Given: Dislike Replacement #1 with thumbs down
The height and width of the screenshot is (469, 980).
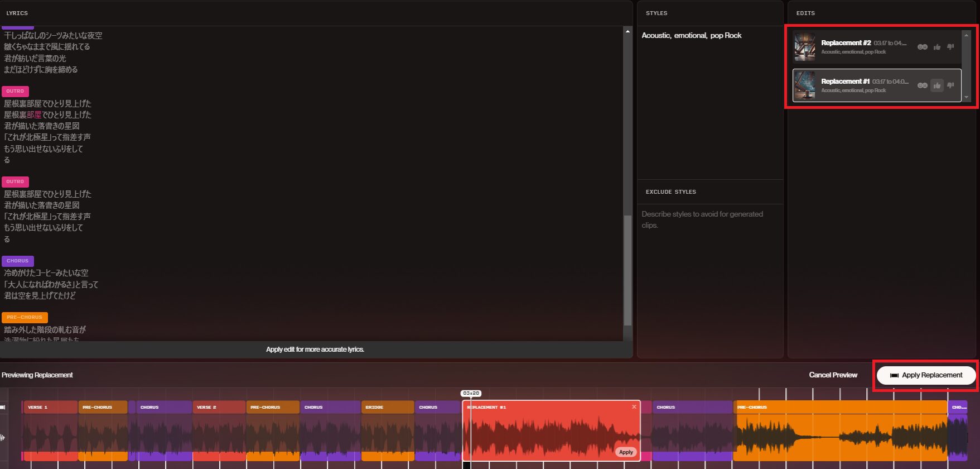Looking at the screenshot, I should point(950,85).
